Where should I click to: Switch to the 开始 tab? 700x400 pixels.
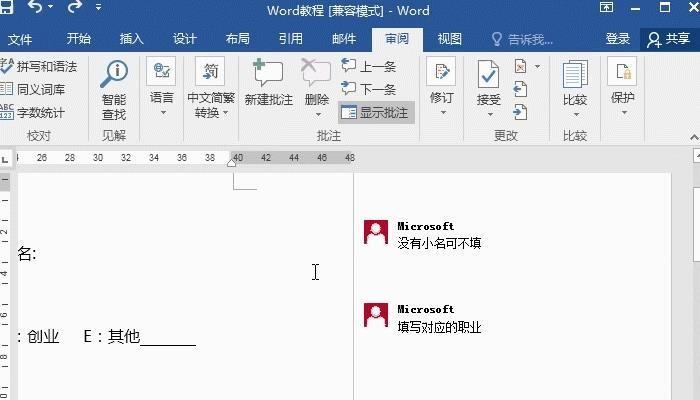(x=79, y=39)
